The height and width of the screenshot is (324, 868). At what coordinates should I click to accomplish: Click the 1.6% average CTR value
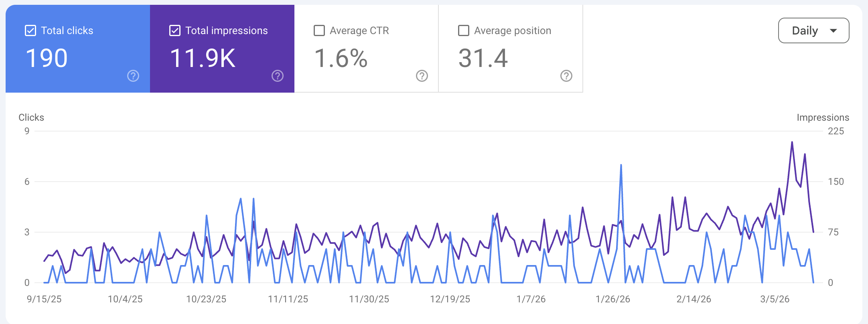pos(341,58)
